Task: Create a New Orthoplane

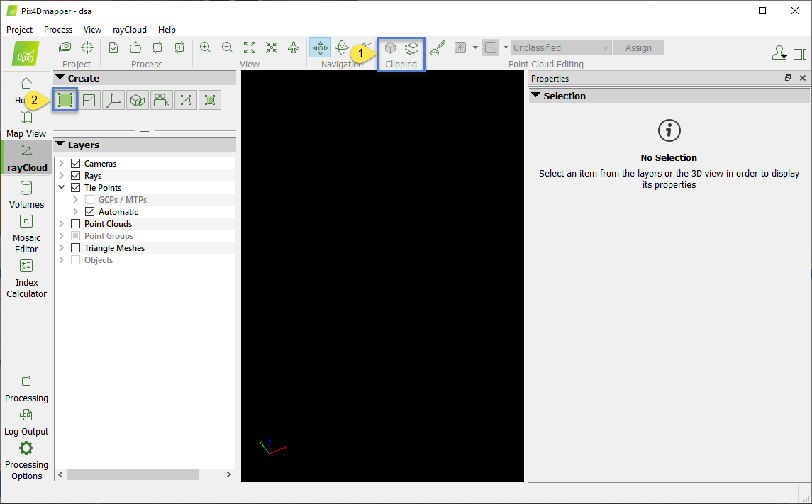Action: (138, 100)
